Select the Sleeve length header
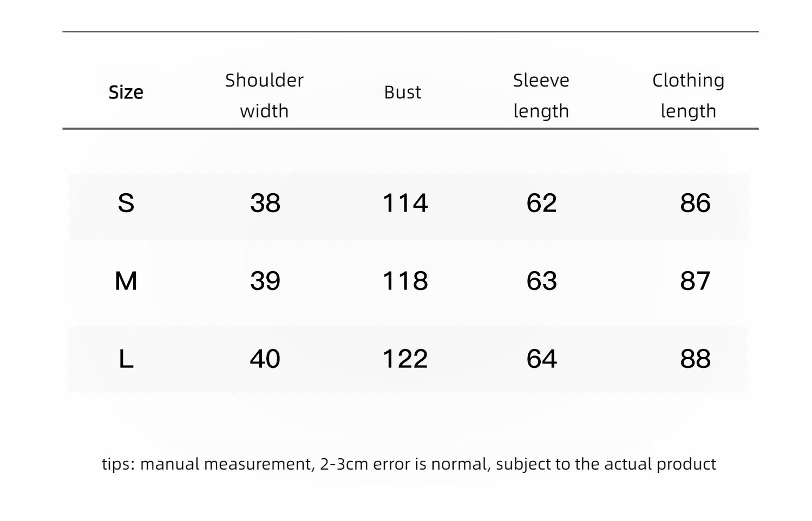Screen dimensions: 812x521 coord(541,95)
